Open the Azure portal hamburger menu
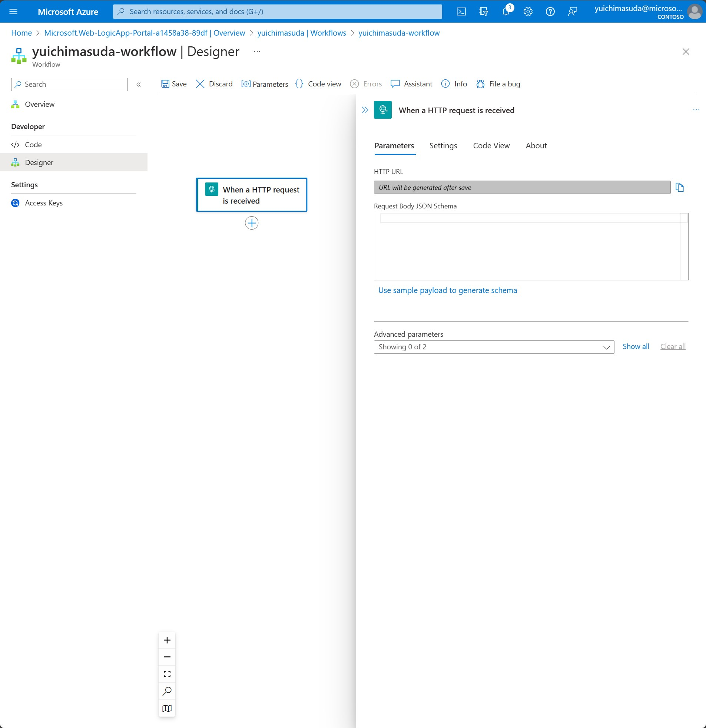Viewport: 706px width, 728px height. [x=13, y=11]
